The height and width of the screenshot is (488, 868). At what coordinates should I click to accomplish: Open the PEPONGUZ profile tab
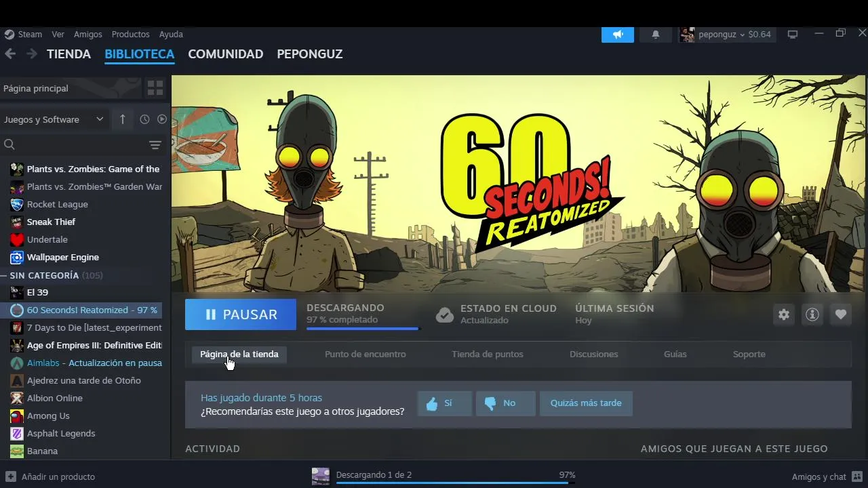[310, 54]
